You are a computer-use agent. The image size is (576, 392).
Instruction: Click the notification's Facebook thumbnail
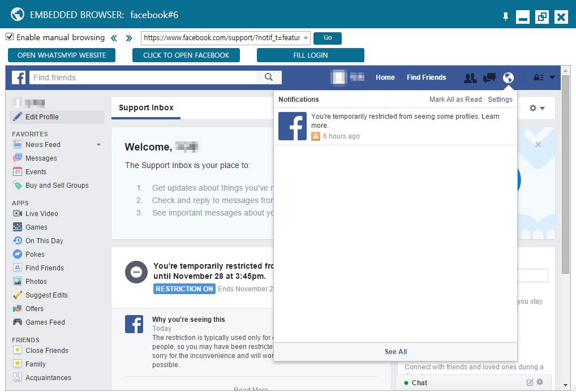tap(293, 126)
